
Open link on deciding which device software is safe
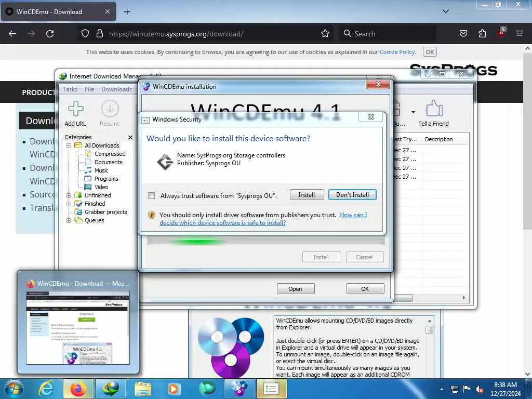click(263, 219)
